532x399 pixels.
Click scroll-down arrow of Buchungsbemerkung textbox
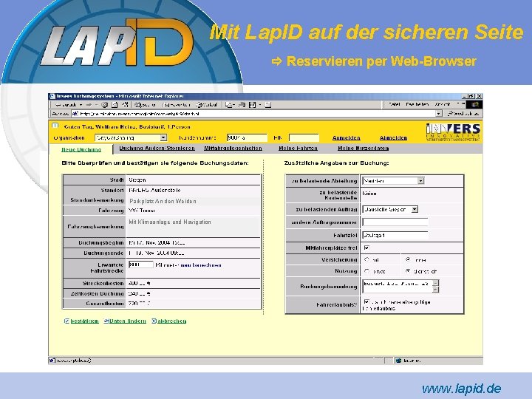[436, 289]
